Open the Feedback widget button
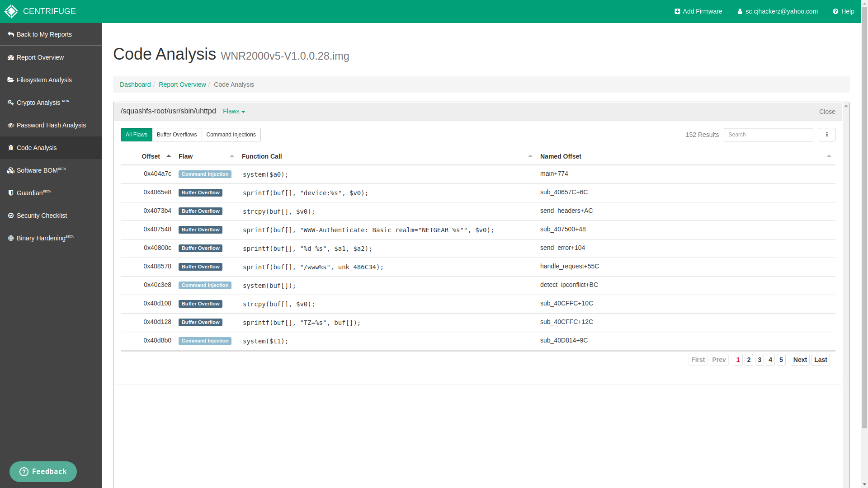The image size is (868, 488). 43,472
